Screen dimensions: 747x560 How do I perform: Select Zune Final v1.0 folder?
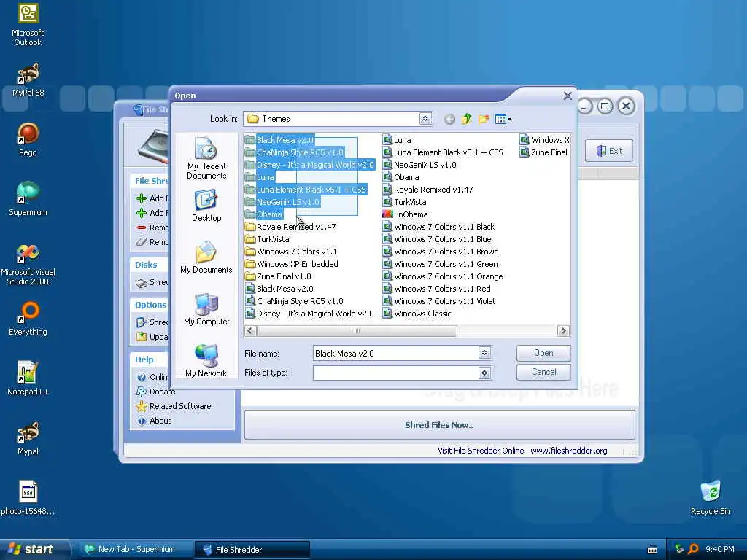click(x=278, y=276)
